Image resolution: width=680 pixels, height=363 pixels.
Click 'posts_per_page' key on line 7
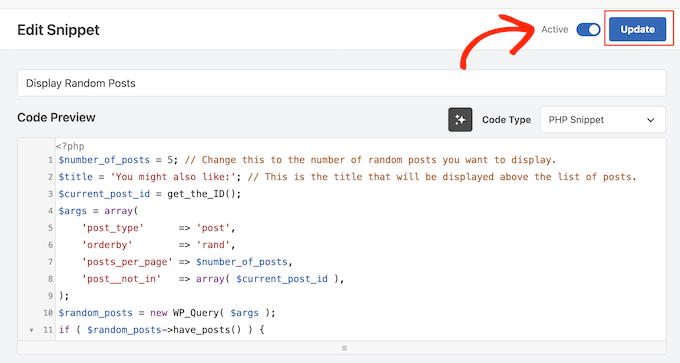127,262
